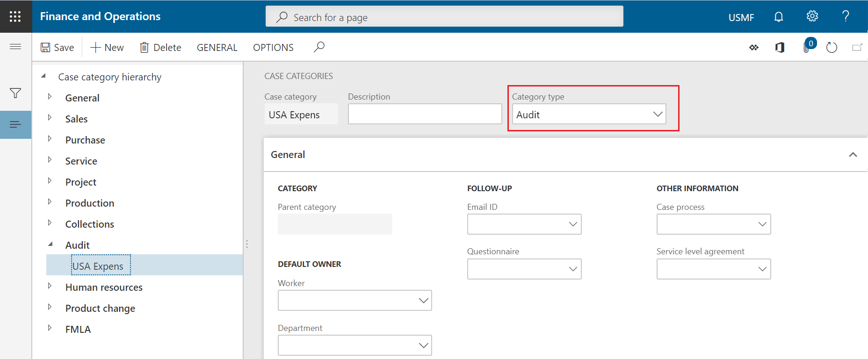Click the refresh page icon
The height and width of the screenshot is (359, 868).
point(832,47)
